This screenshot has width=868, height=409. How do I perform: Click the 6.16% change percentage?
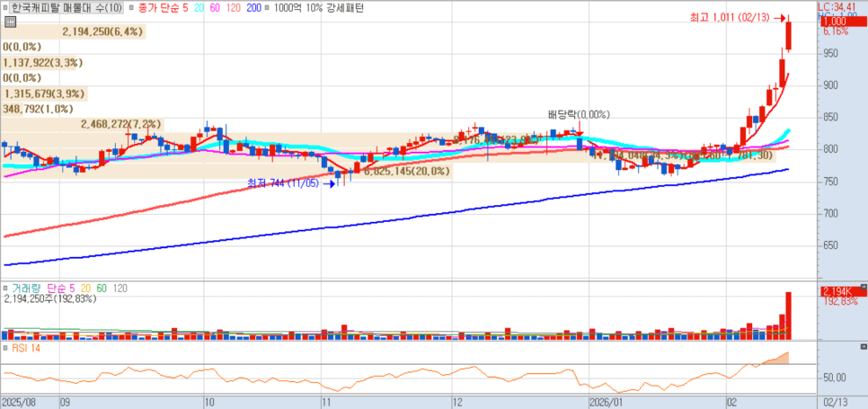coord(836,32)
